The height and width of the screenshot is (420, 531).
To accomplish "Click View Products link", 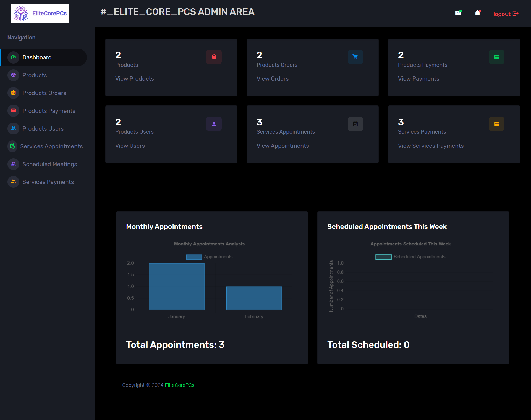I will (135, 79).
